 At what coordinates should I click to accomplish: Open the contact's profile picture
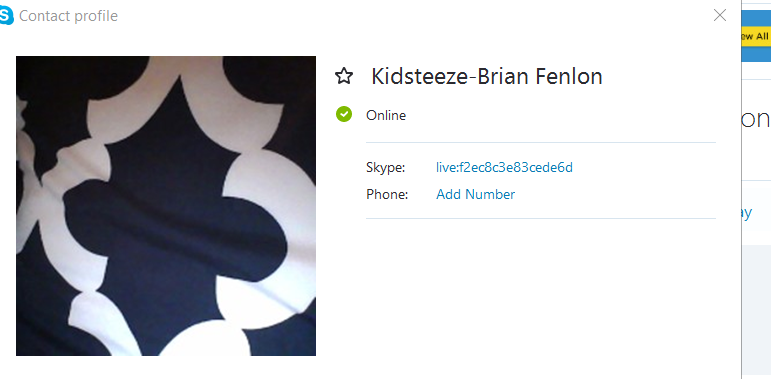[x=166, y=205]
